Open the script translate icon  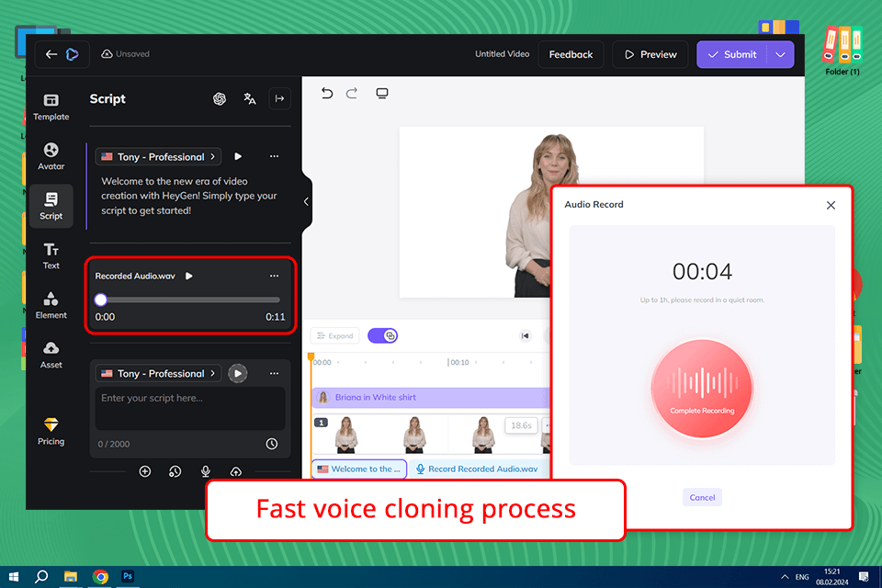point(250,99)
